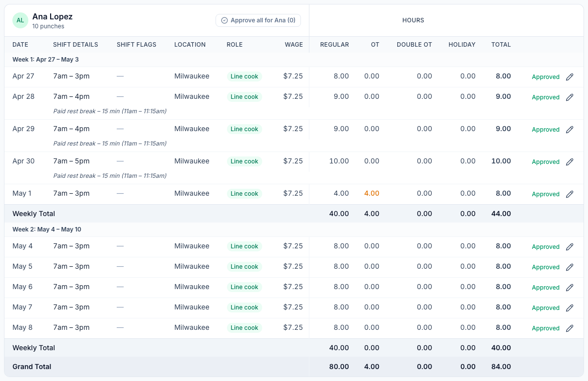The height and width of the screenshot is (381, 588).
Task: Click the Milwaukee location for May 4
Action: click(192, 246)
